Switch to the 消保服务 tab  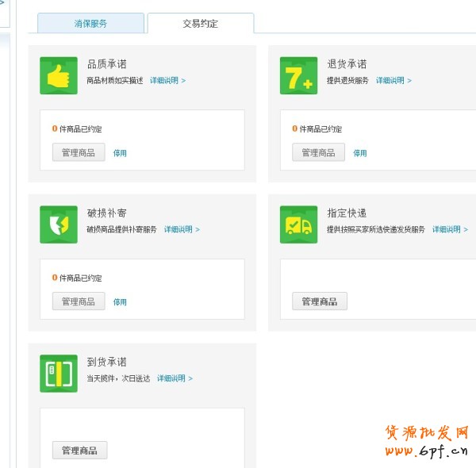(90, 24)
